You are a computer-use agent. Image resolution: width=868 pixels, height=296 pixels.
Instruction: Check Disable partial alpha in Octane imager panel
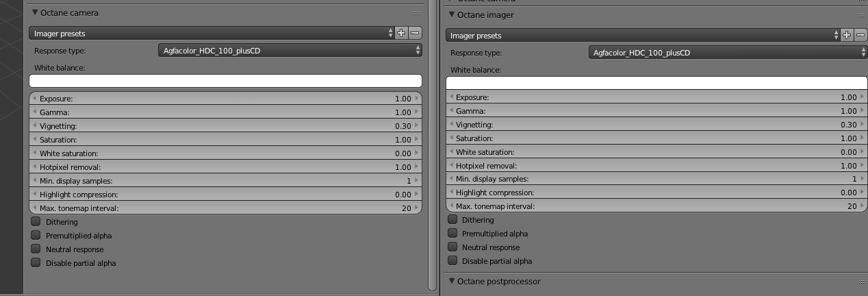point(452,261)
